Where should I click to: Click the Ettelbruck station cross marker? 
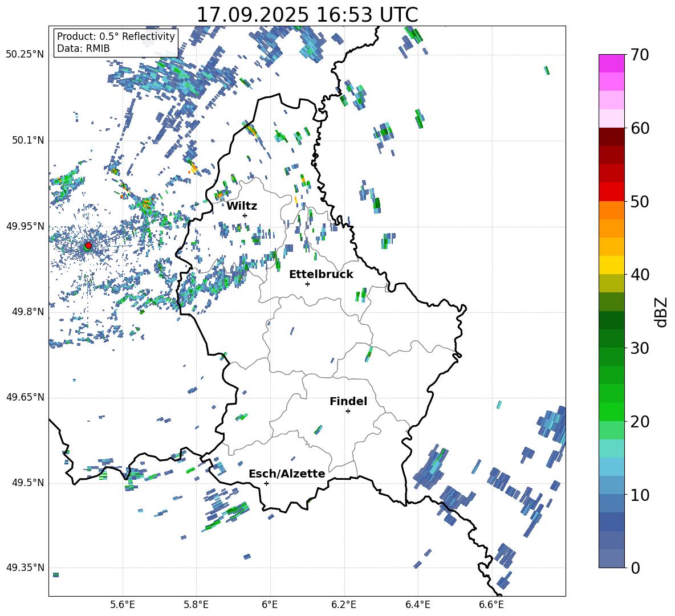pyautogui.click(x=307, y=284)
